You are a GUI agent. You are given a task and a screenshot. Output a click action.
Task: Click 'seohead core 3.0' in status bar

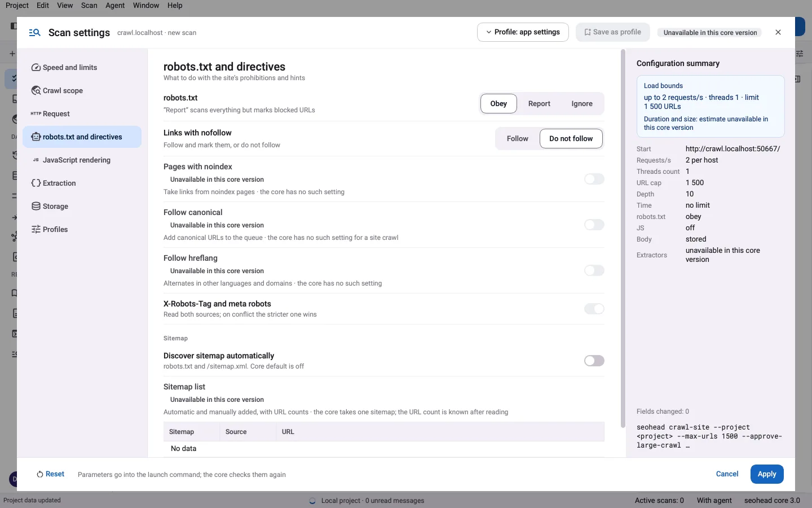point(772,500)
